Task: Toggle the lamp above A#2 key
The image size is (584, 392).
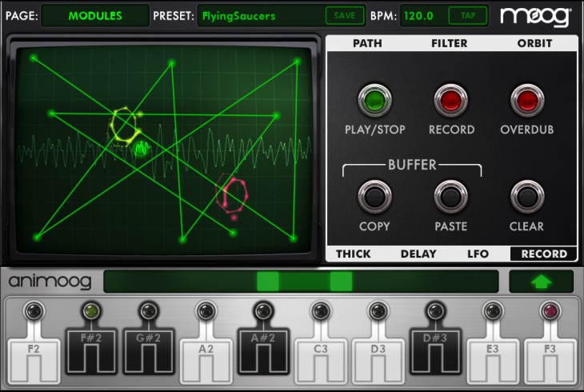Action: tap(263, 310)
